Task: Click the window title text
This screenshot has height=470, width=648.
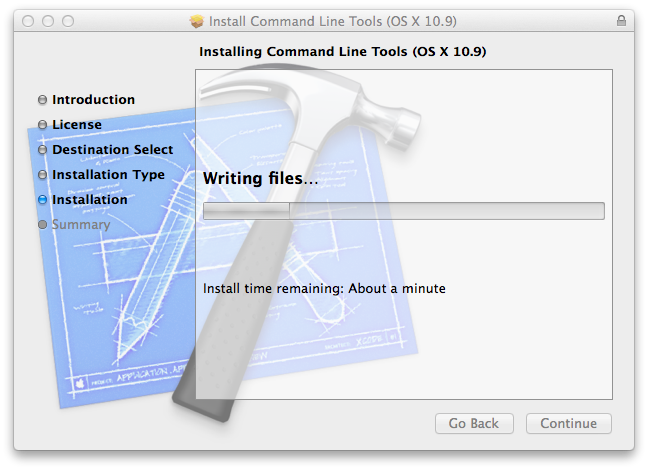Action: 333,21
